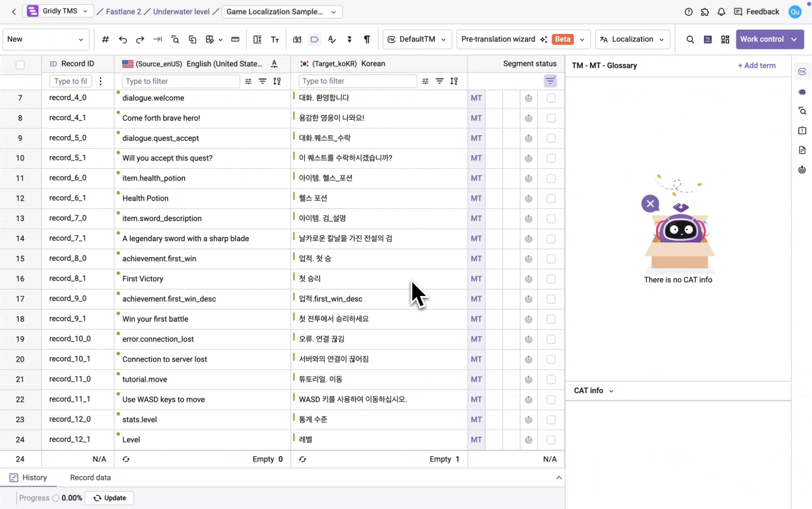Image resolution: width=812 pixels, height=509 pixels.
Task: Tick the select-all checkbox in header
Action: 20,65
